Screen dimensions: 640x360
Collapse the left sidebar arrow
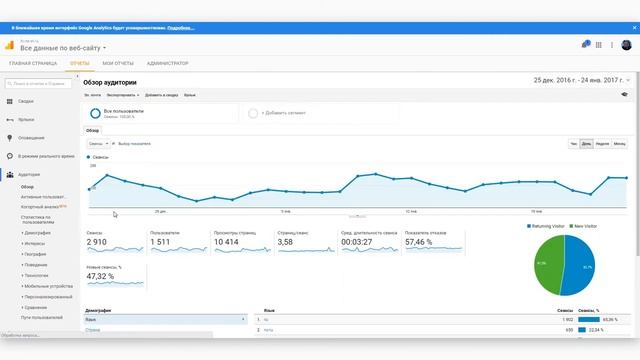pyautogui.click(x=77, y=76)
